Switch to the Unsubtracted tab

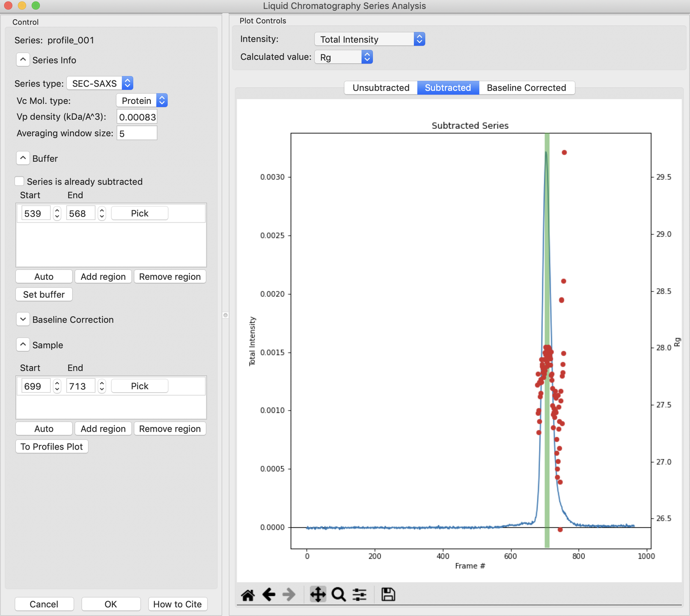(381, 88)
